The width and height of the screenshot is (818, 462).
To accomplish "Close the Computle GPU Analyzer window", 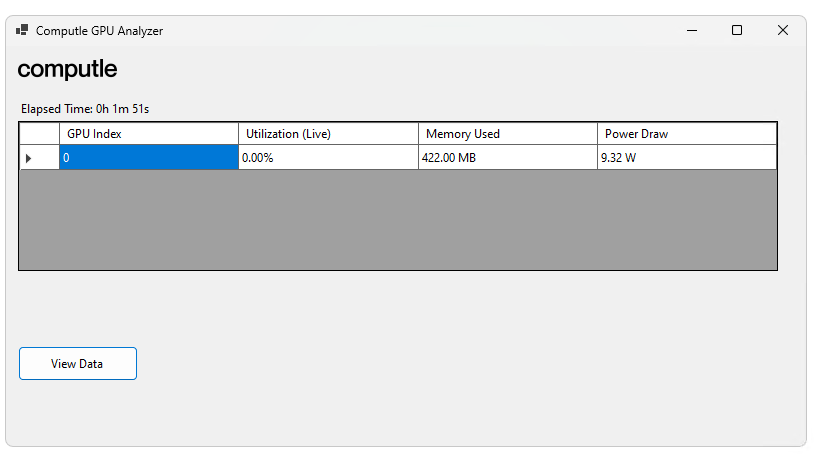I will (783, 30).
